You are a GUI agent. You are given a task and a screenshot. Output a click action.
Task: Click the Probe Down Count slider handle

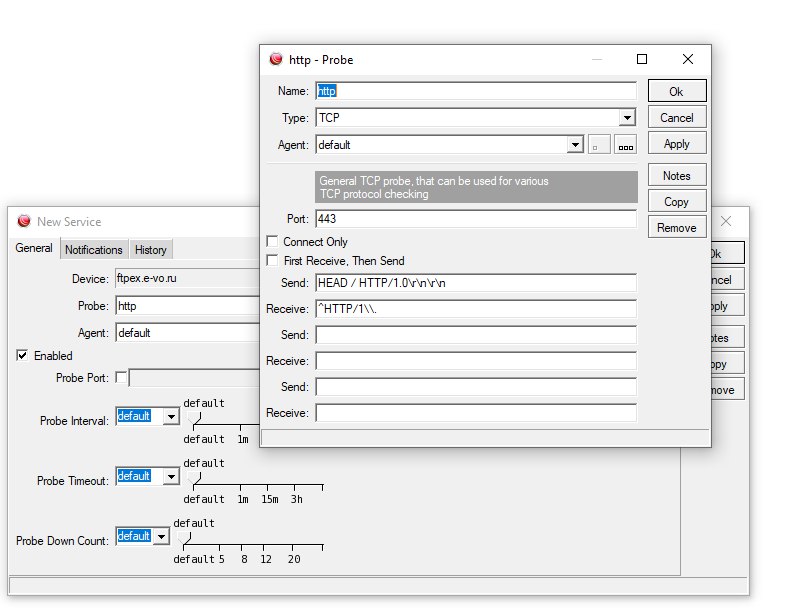click(x=184, y=538)
